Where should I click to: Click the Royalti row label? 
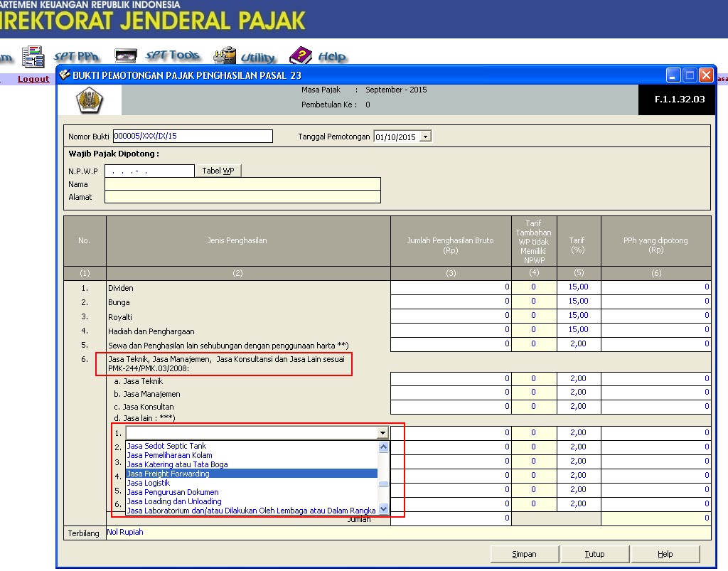click(x=120, y=317)
